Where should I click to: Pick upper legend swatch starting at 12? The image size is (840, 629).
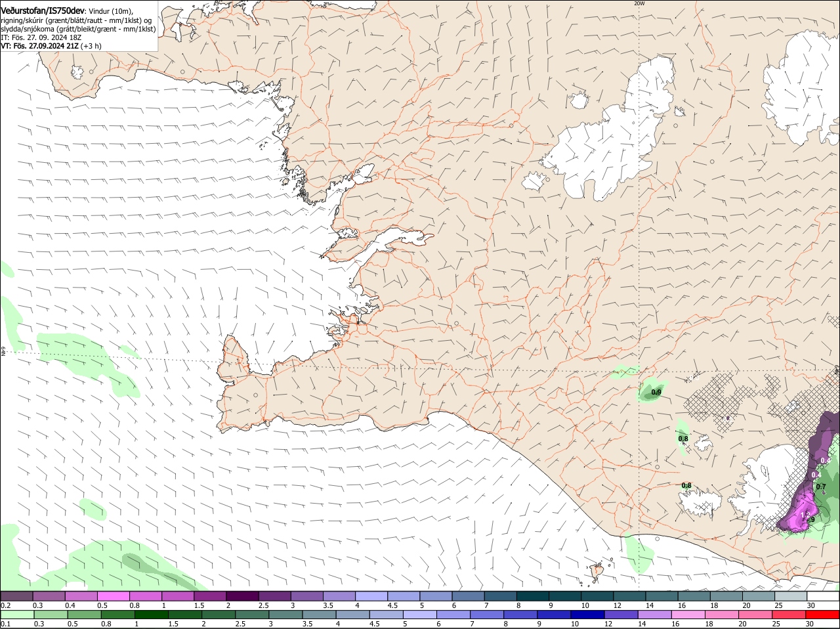[629, 596]
